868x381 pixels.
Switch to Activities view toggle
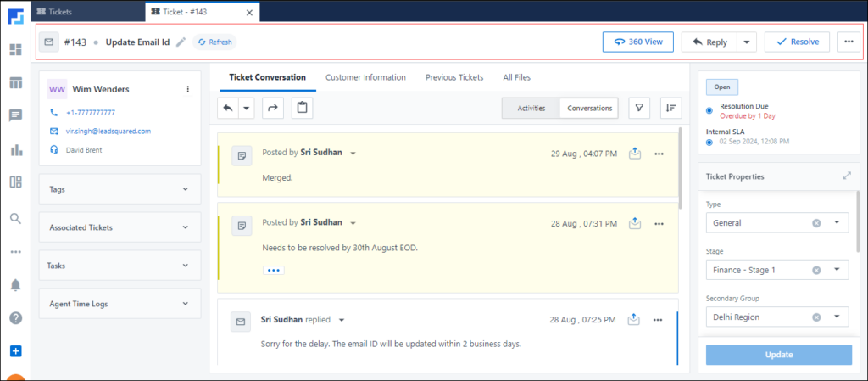[531, 108]
